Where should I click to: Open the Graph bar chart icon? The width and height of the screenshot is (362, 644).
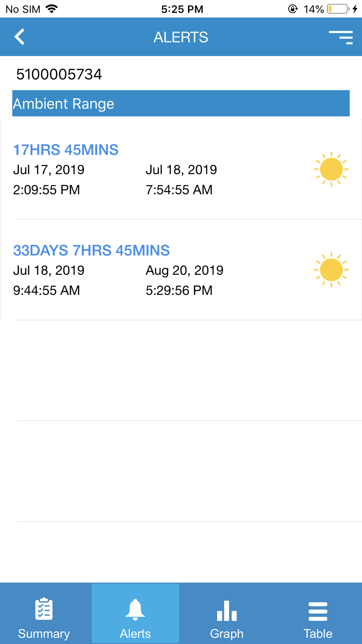pyautogui.click(x=227, y=611)
